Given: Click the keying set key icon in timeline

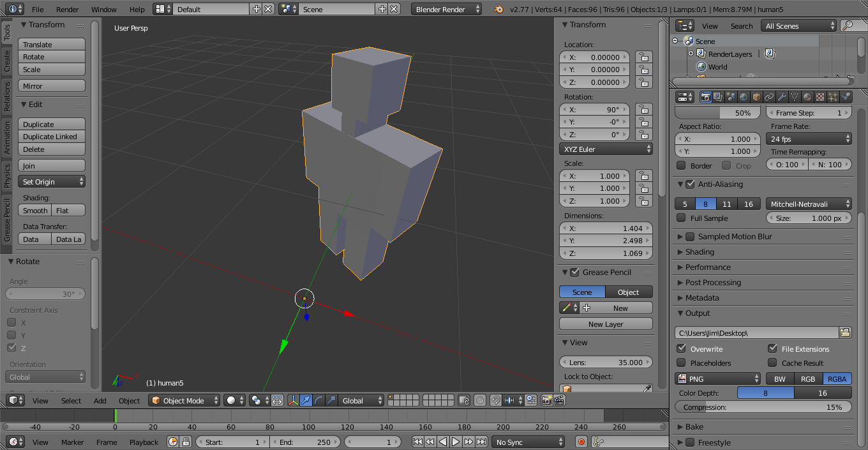Looking at the screenshot, I should pyautogui.click(x=598, y=442).
